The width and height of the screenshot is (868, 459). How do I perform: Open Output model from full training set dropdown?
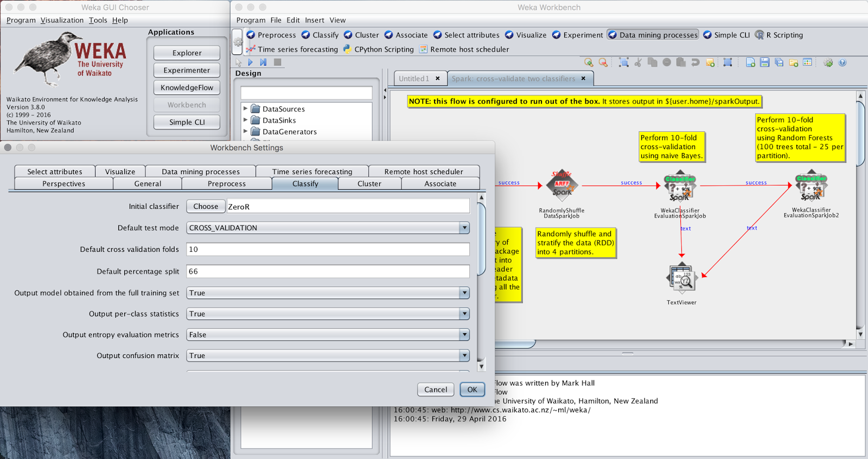[x=328, y=293]
